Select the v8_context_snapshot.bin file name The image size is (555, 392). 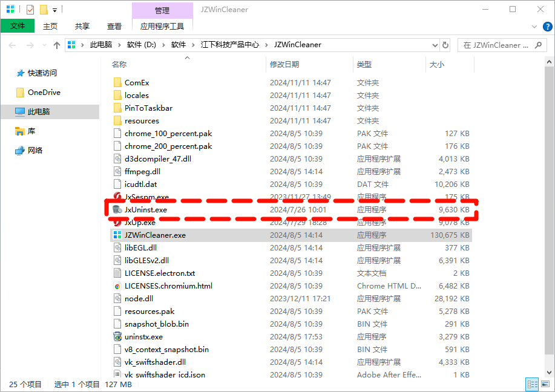[166, 350]
